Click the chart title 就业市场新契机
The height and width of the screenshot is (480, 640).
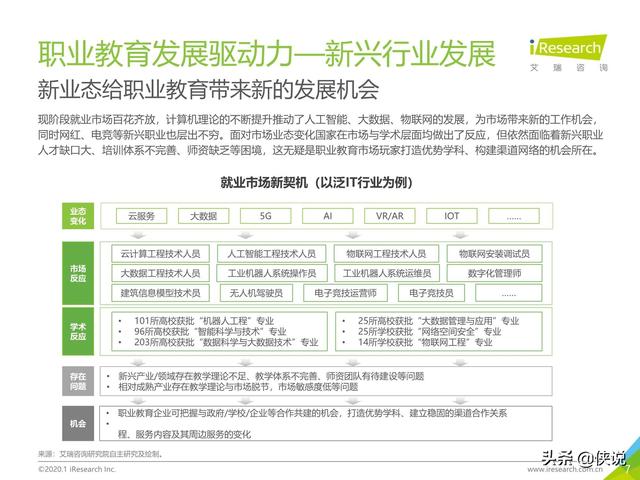[x=316, y=182]
